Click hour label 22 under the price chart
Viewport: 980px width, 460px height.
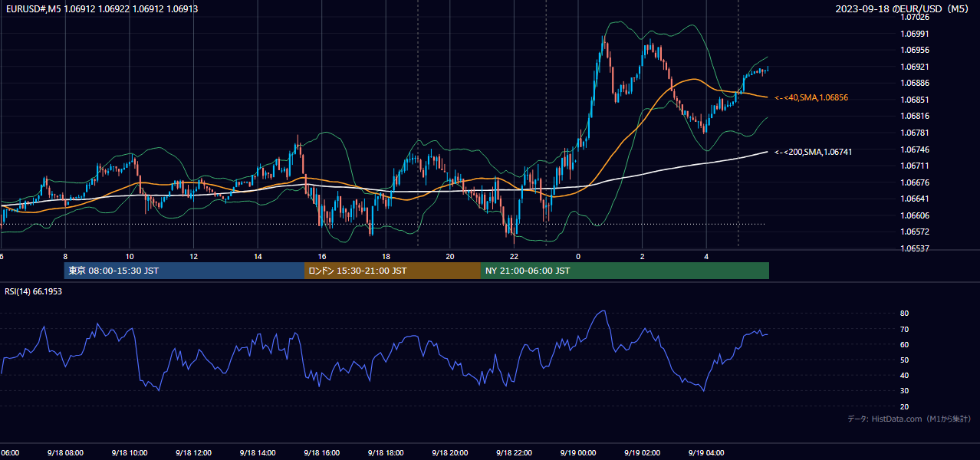514,256
